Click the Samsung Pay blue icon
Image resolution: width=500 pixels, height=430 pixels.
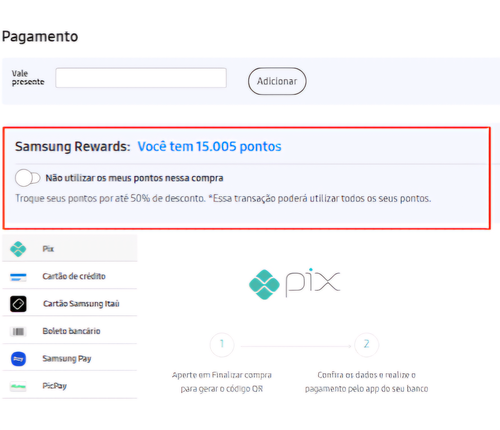pos(18,359)
